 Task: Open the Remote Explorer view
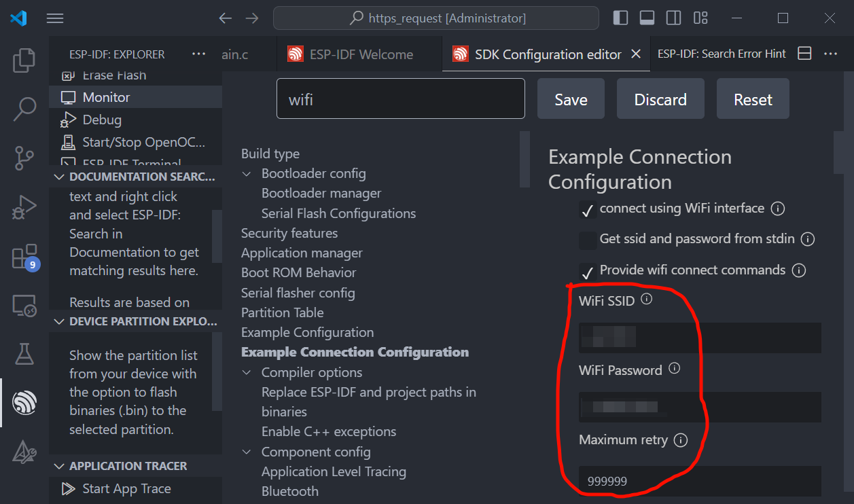pyautogui.click(x=24, y=306)
